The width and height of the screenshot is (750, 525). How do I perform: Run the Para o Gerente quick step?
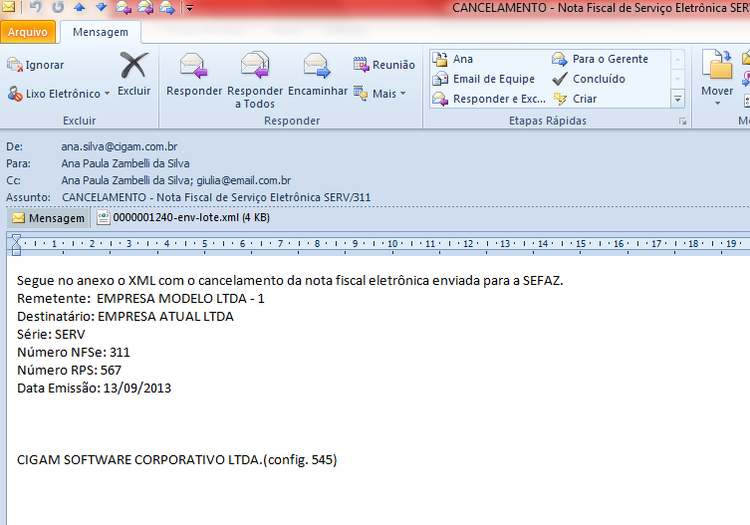[x=600, y=59]
